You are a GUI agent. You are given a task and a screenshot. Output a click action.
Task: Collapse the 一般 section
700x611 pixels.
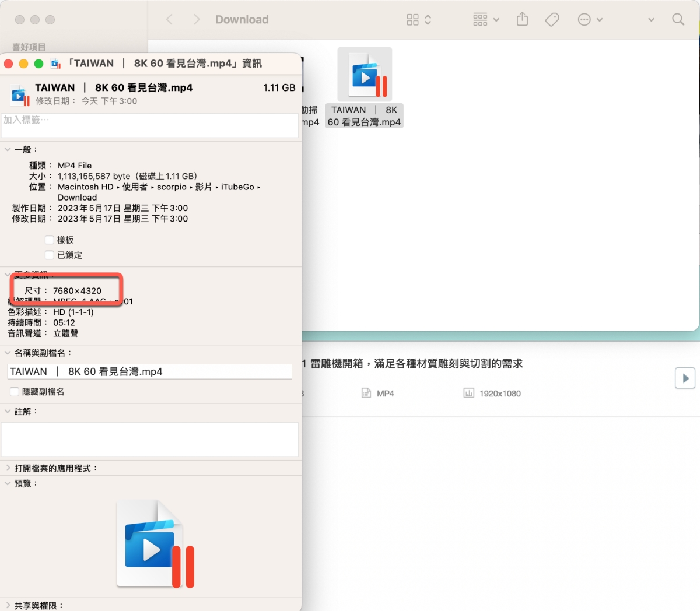pyautogui.click(x=8, y=149)
